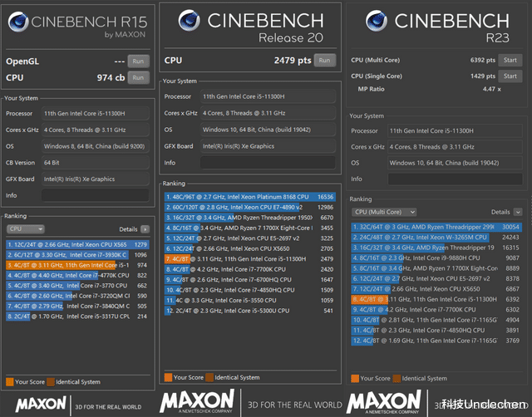Select R20 row Ryzen 7 1700X 3455
This screenshot has height=417, width=532.
[x=249, y=228]
